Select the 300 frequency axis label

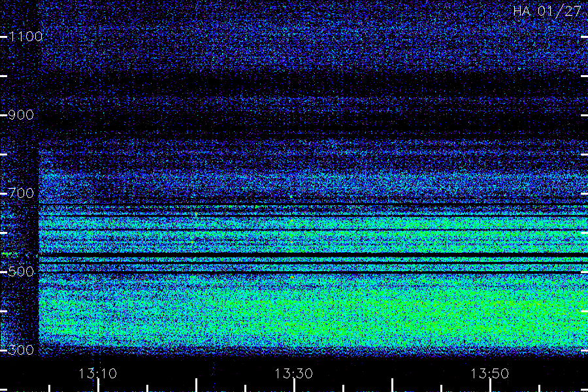21,350
